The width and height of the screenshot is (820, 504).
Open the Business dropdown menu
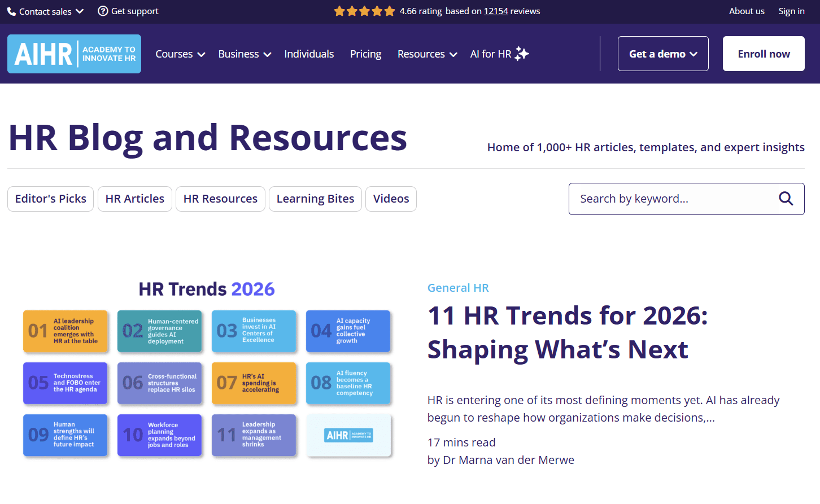tap(245, 54)
